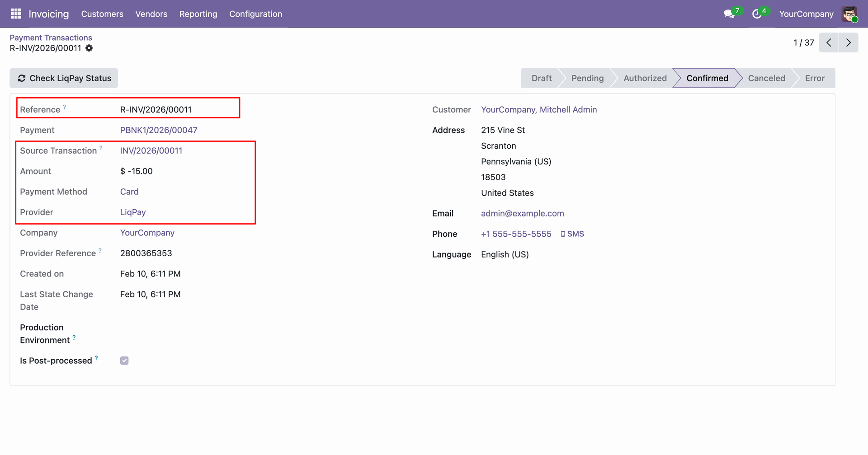The height and width of the screenshot is (455, 868).
Task: Go to the previous record arrow
Action: click(829, 42)
